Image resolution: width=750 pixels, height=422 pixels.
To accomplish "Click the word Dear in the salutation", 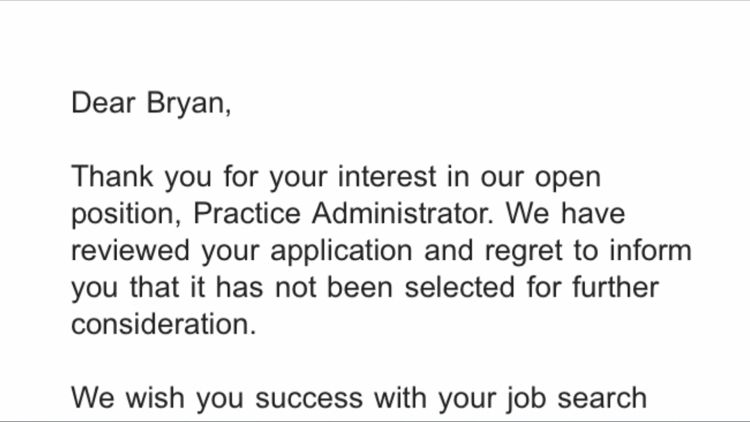I will coord(103,102).
